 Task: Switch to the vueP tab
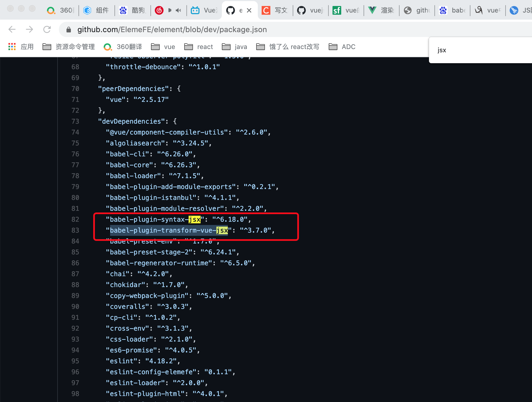click(487, 10)
